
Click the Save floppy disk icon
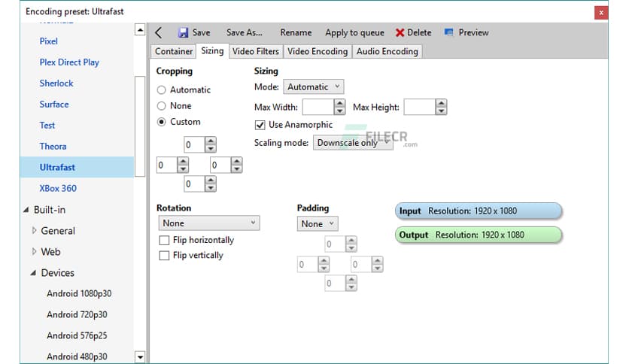[x=184, y=33]
